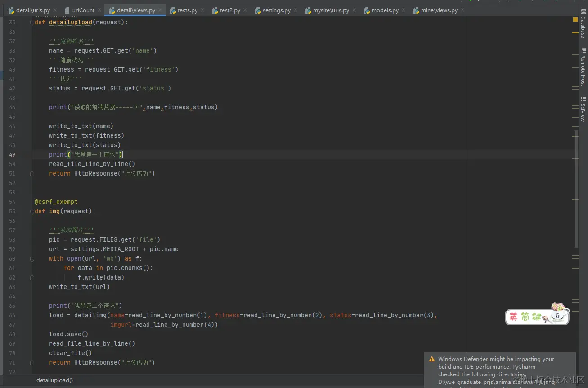Collapse the img function at line 55
This screenshot has height=388, width=588.
coord(32,211)
